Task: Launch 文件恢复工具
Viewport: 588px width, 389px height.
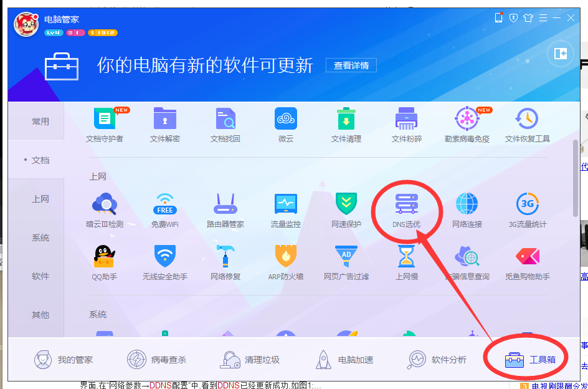Action: click(527, 125)
